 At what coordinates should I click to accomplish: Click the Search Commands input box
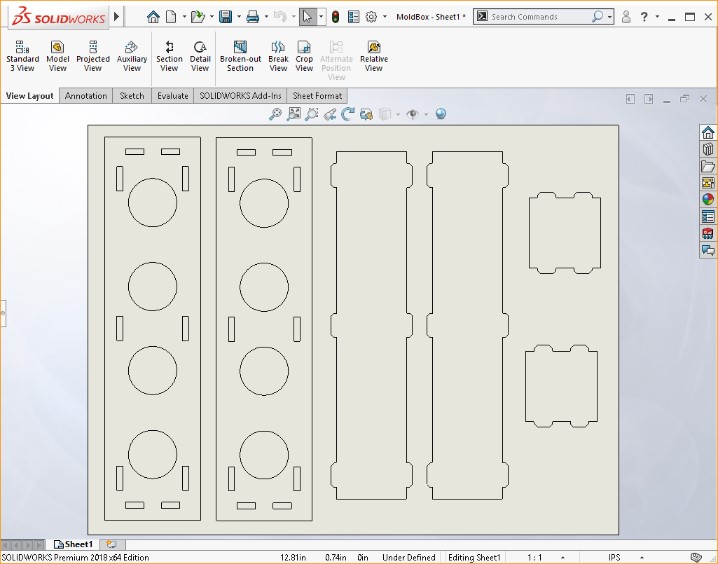538,17
